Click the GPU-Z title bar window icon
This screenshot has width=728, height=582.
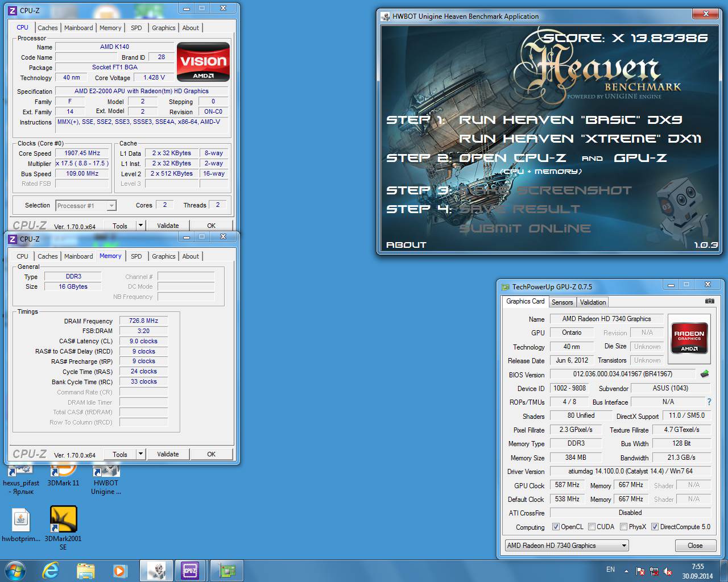(505, 287)
